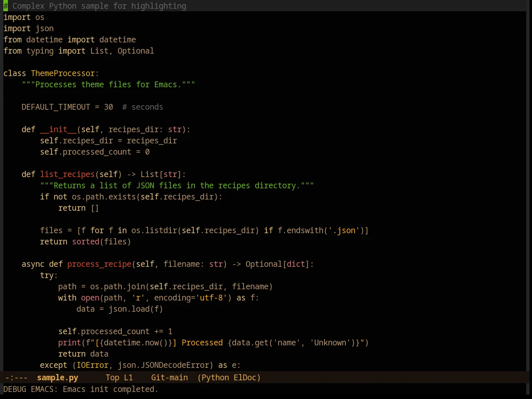
Task: Click the 'utf-8' encoding string
Action: (x=211, y=298)
